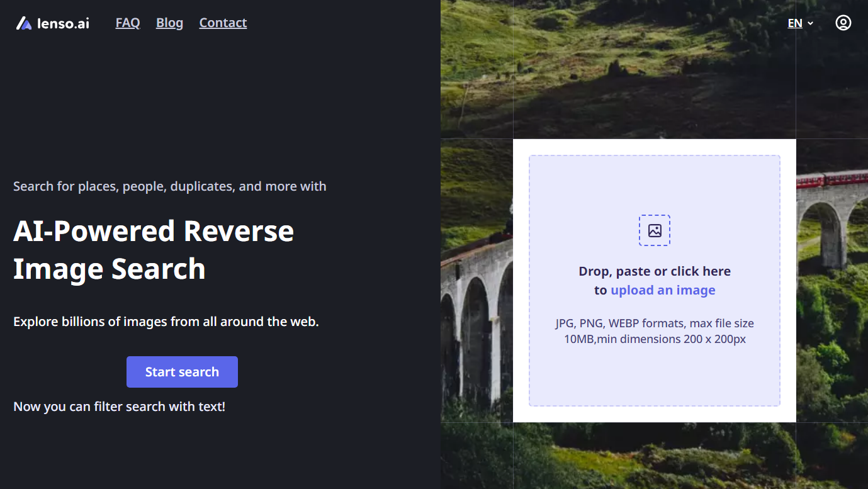
Task: Open the Contact link
Action: click(x=223, y=23)
